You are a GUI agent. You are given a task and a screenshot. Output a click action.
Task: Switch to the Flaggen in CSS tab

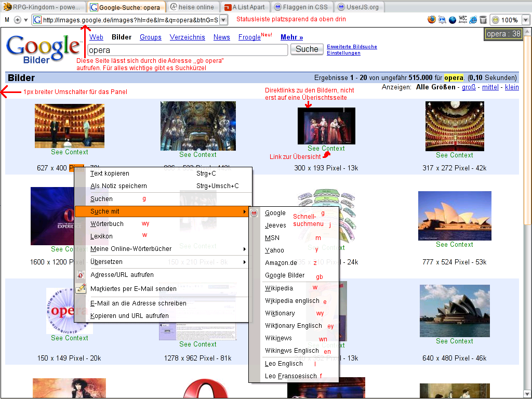point(302,7)
